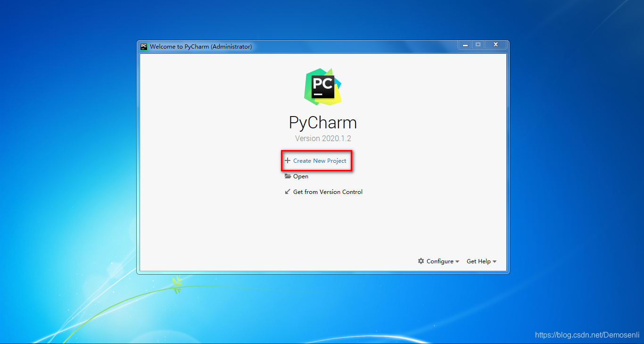
Task: Click the Version 2020.1.2 text
Action: [x=323, y=139]
